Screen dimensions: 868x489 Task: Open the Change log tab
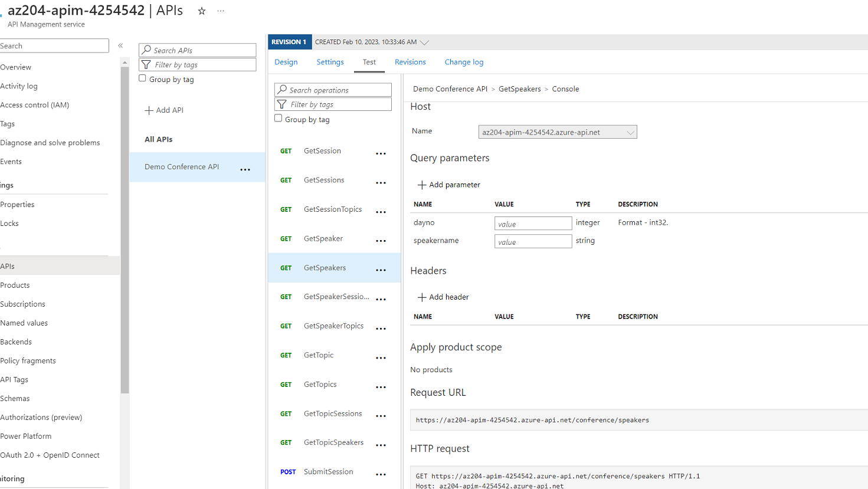tap(464, 62)
